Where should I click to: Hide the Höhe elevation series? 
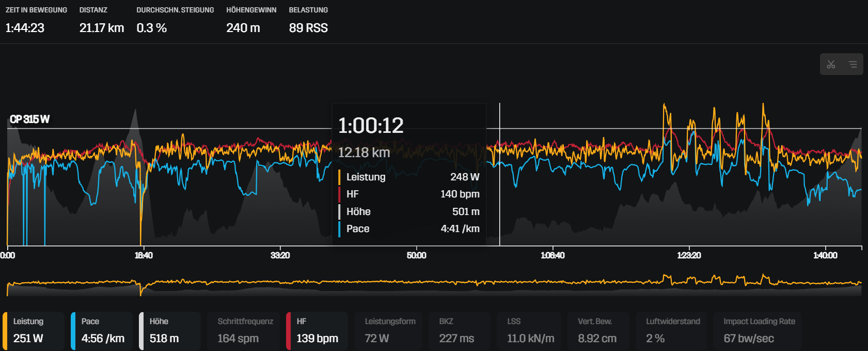170,330
